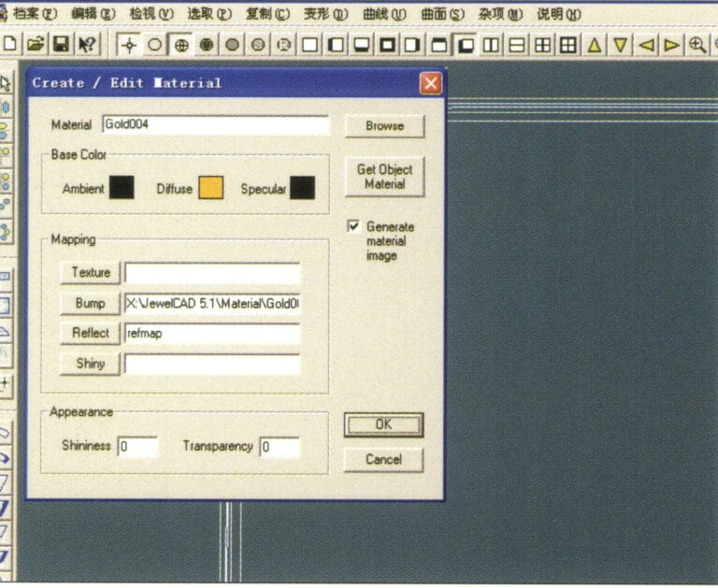Click the Material name field Gold004
The height and width of the screenshot is (588, 718).
point(216,124)
